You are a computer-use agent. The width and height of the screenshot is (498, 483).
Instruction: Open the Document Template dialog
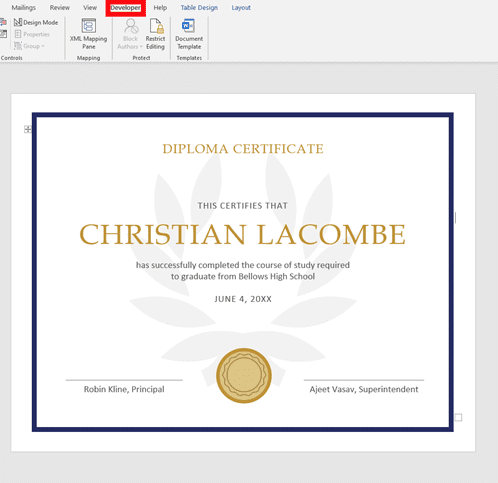point(189,34)
